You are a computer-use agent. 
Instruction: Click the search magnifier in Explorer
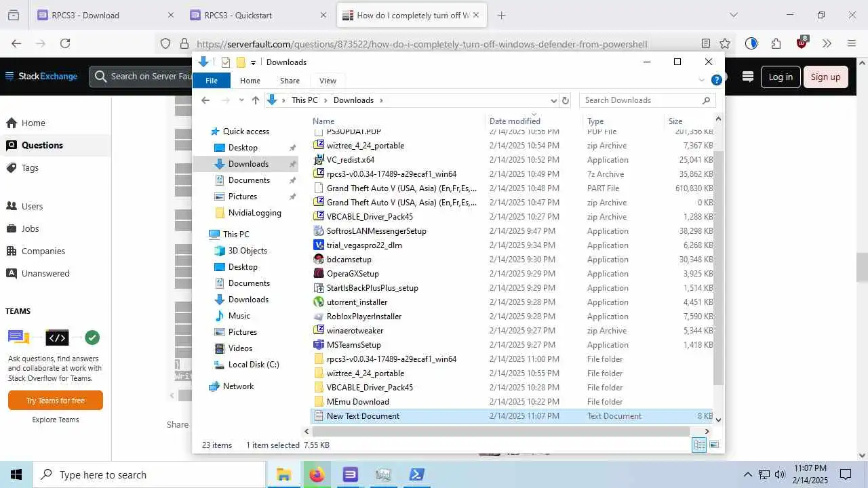[706, 100]
